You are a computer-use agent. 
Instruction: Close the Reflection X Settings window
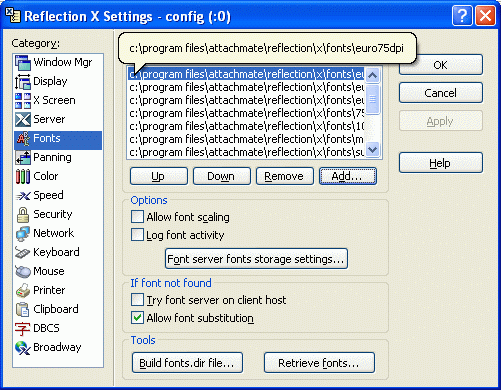click(x=485, y=16)
